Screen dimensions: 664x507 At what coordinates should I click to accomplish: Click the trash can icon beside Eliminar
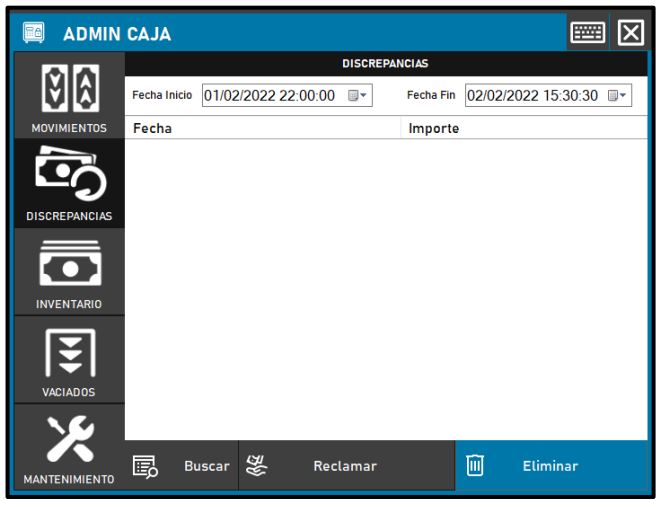(476, 466)
